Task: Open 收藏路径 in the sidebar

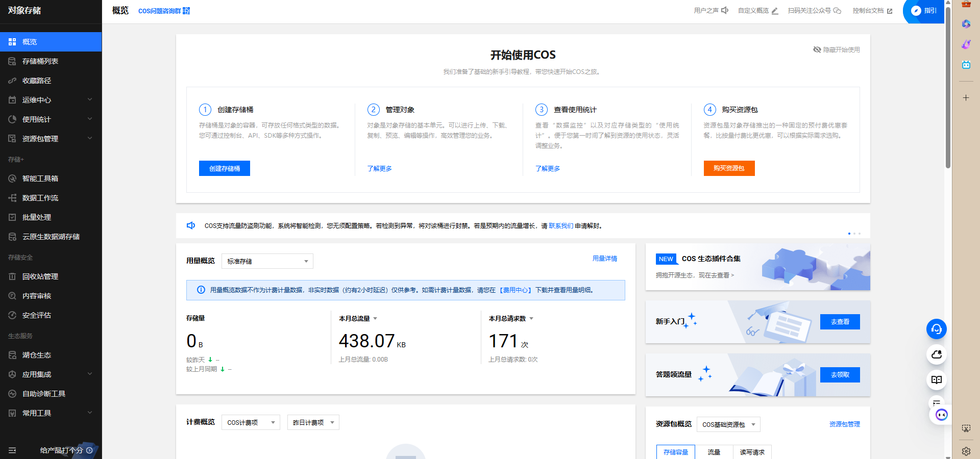Action: [x=51, y=81]
